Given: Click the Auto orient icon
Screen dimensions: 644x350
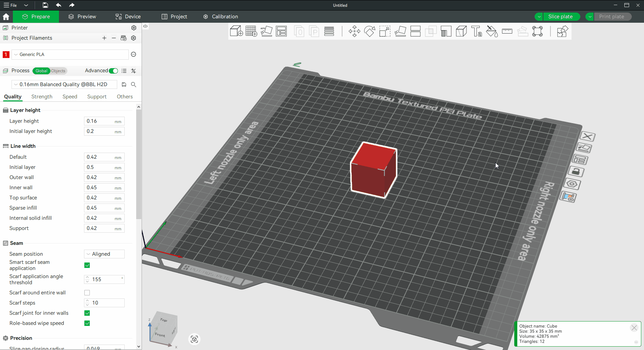Looking at the screenshot, I should click(x=266, y=31).
